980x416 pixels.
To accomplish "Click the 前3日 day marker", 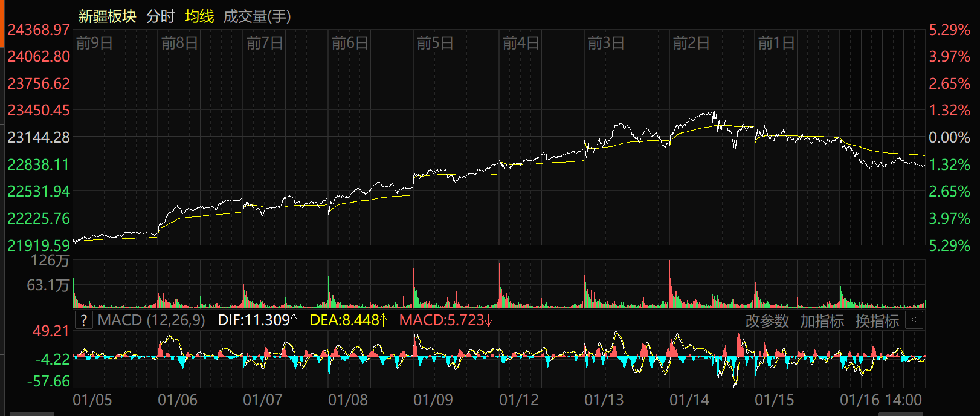I will [606, 43].
